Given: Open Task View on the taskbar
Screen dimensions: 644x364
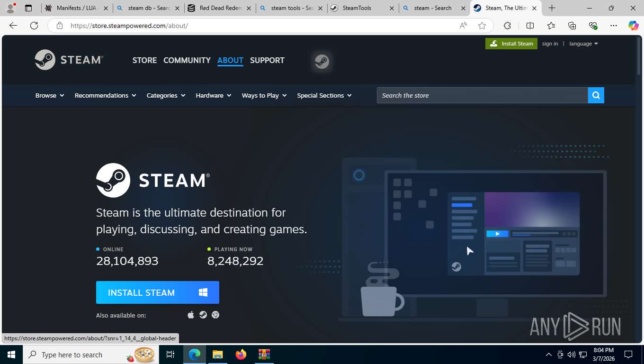Looking at the screenshot, I should [x=170, y=355].
